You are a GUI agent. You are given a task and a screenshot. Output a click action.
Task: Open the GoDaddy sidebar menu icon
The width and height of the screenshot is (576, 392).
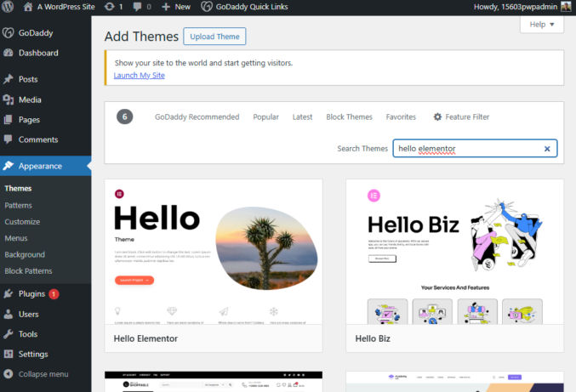(8, 33)
